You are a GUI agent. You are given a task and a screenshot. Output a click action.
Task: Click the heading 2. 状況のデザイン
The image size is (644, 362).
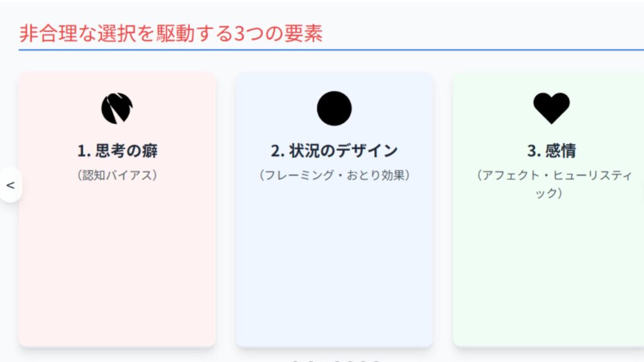(334, 151)
